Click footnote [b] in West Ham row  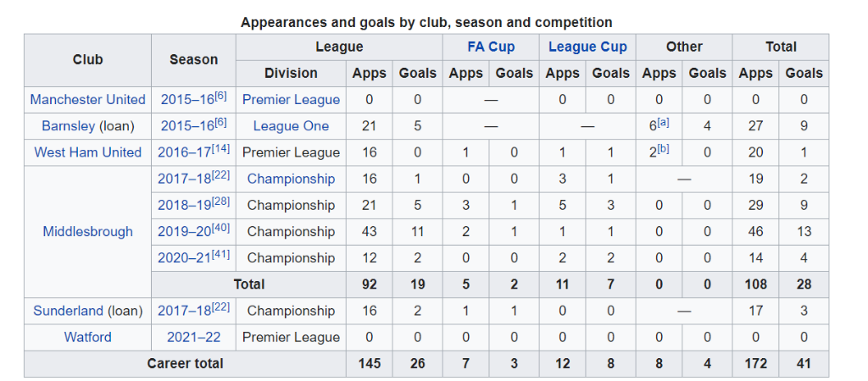pyautogui.click(x=663, y=149)
